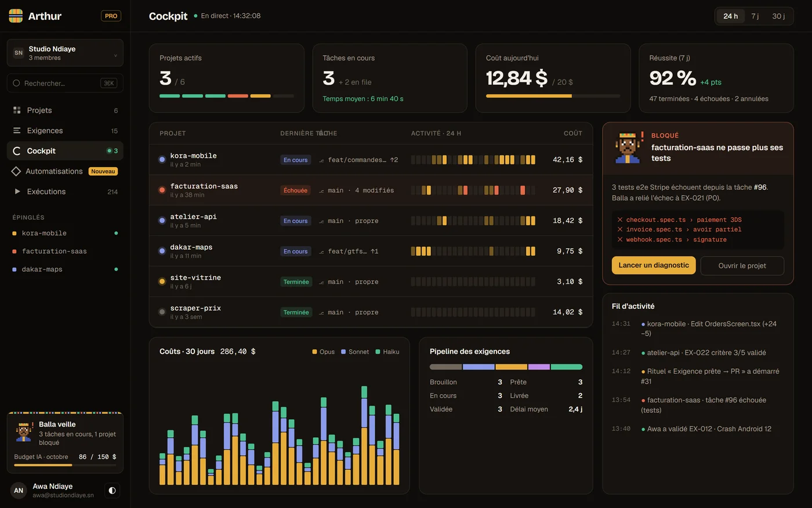This screenshot has width=812, height=508.
Task: Click the red X next to checkout.spec.ts
Action: [620, 219]
